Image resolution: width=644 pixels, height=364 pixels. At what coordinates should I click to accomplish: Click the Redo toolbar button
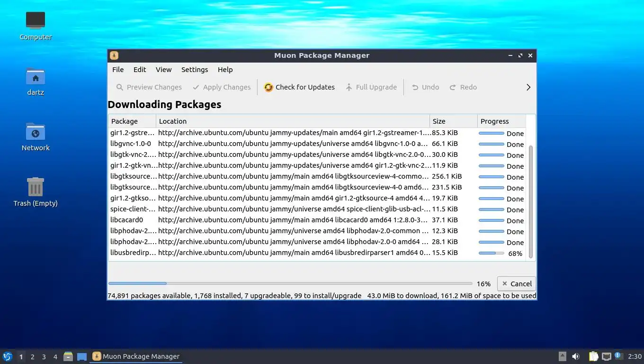[x=463, y=87]
